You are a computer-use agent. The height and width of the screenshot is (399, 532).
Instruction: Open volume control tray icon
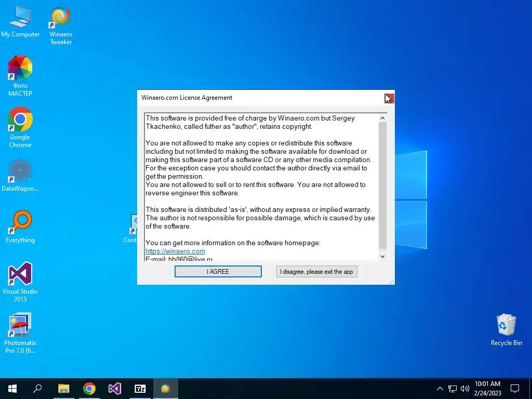pos(465,389)
